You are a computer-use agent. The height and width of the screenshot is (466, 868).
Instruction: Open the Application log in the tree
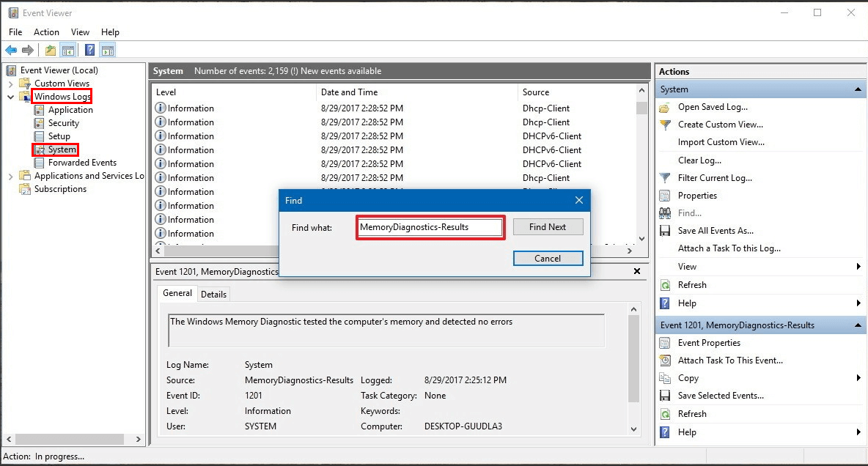70,110
